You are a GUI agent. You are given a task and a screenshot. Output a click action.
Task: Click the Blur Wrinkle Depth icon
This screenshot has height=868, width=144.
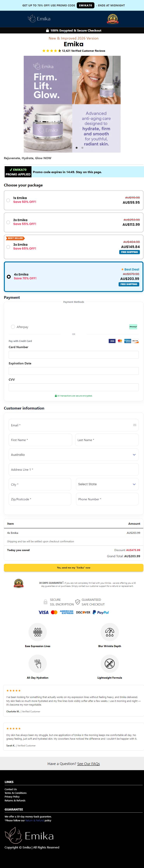tap(110, 632)
